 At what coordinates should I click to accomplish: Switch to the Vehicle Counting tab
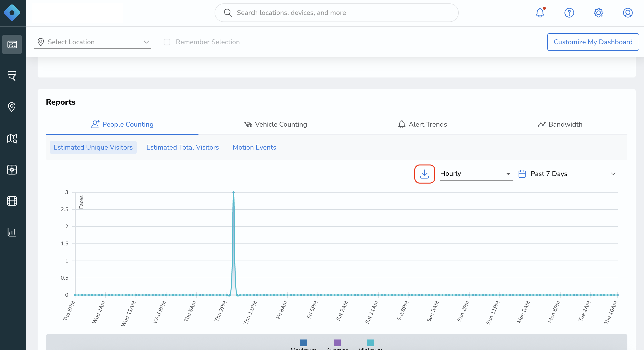point(276,124)
